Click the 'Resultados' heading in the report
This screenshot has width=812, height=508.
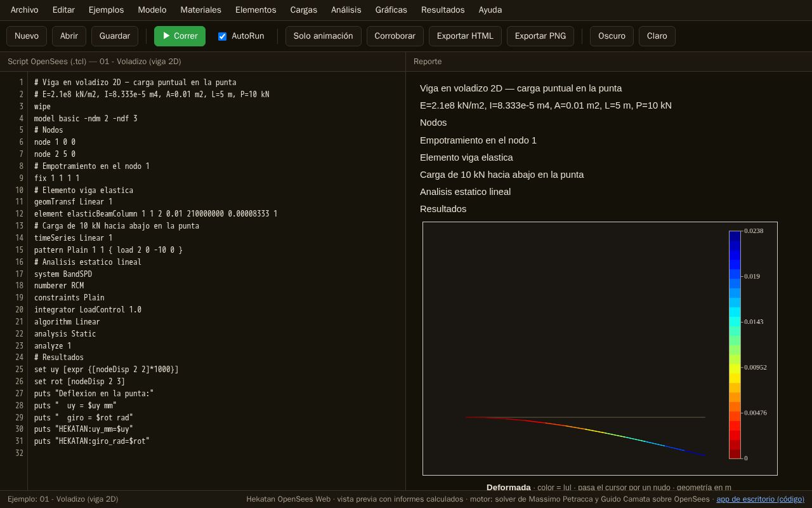coord(443,209)
